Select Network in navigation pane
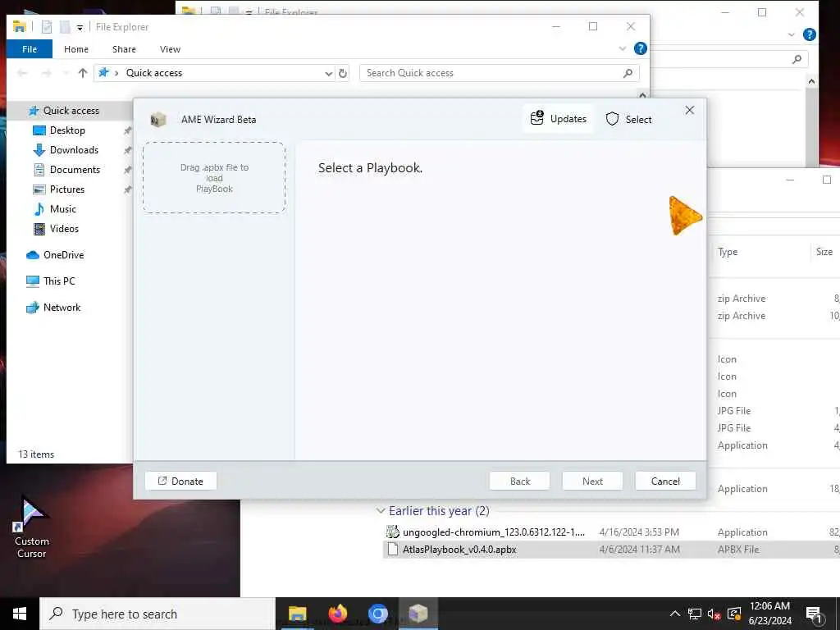840x630 pixels. pos(62,308)
